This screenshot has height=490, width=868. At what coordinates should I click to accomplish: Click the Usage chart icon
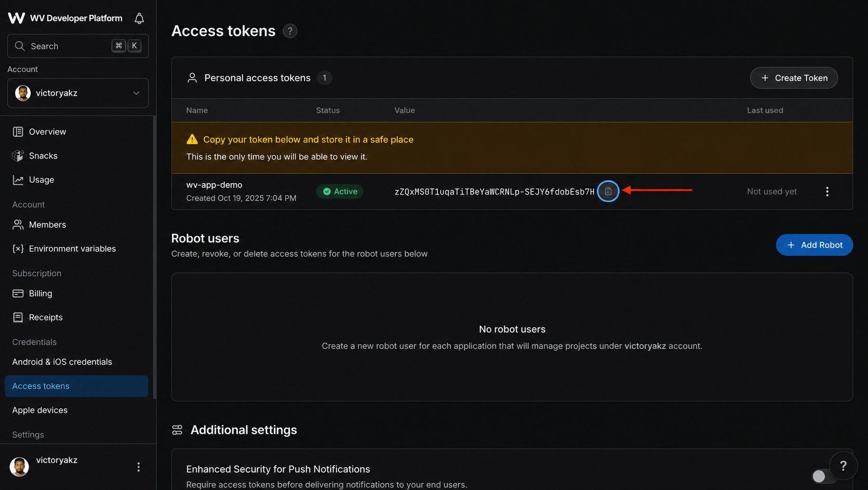click(18, 180)
